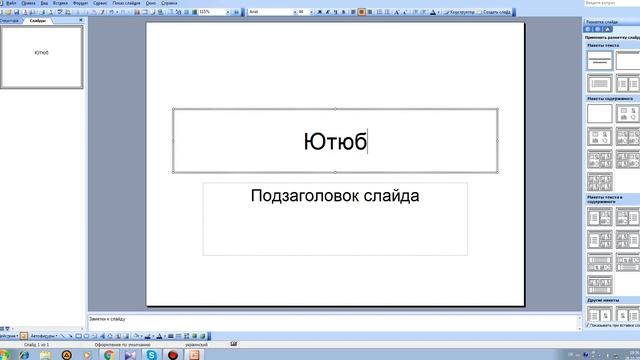Open the 'Справка' (Help) menu

pos(169,3)
